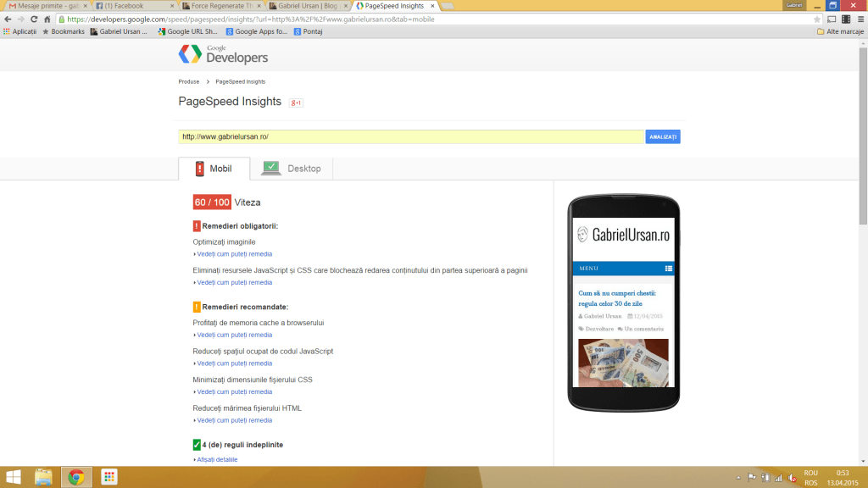Focus the URL input with gabrielursan.ro
The image size is (868, 488).
pyautogui.click(x=411, y=136)
